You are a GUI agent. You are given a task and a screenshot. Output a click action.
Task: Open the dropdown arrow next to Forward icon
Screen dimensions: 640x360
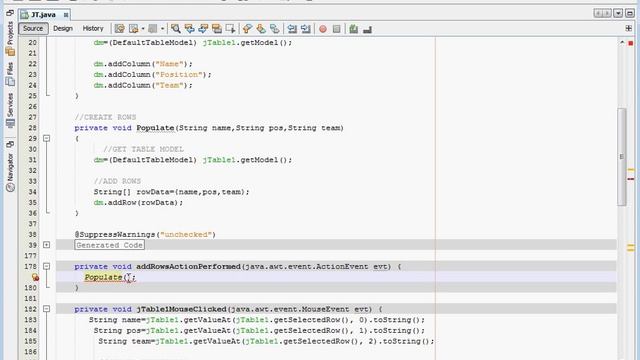click(x=162, y=29)
